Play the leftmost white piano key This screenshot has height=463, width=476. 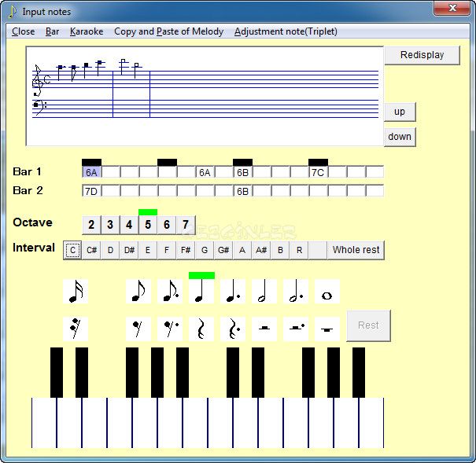click(x=44, y=423)
